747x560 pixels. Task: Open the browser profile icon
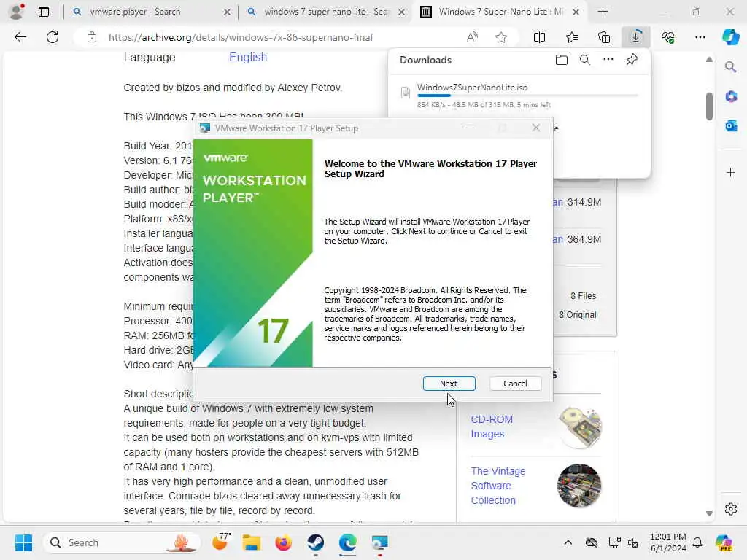[x=17, y=11]
